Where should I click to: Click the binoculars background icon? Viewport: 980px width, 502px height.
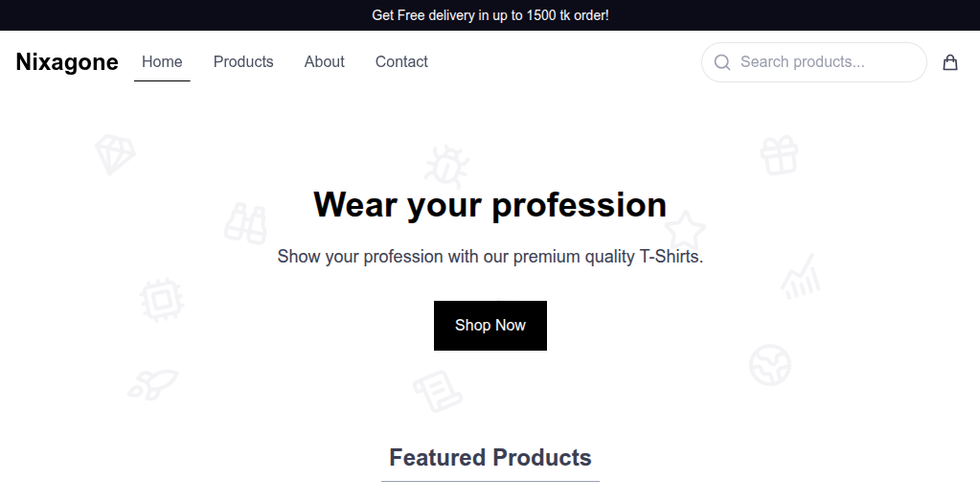[x=245, y=222]
